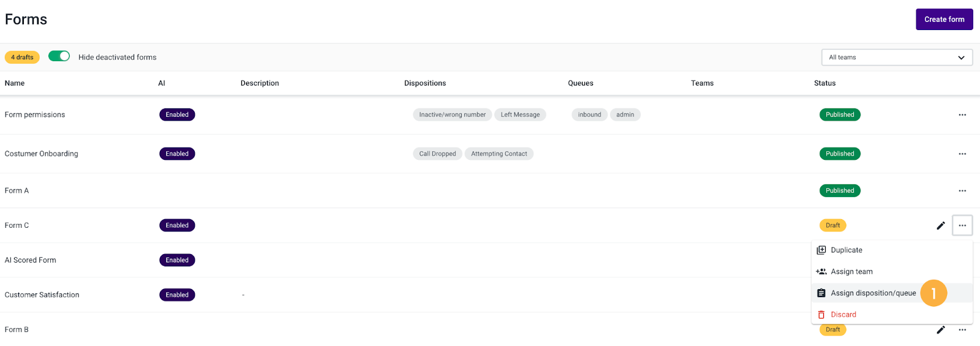
Task: Click the Call Dropped disposition chip
Action: pyautogui.click(x=437, y=154)
